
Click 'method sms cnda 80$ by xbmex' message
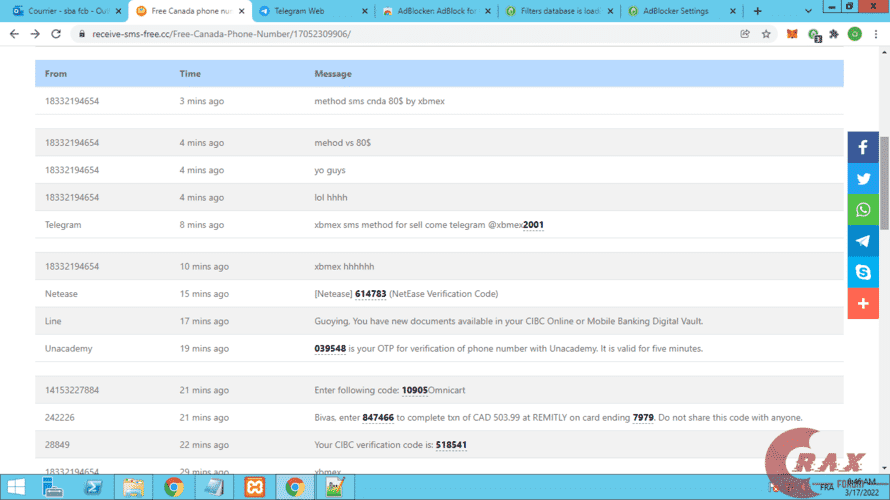[379, 101]
